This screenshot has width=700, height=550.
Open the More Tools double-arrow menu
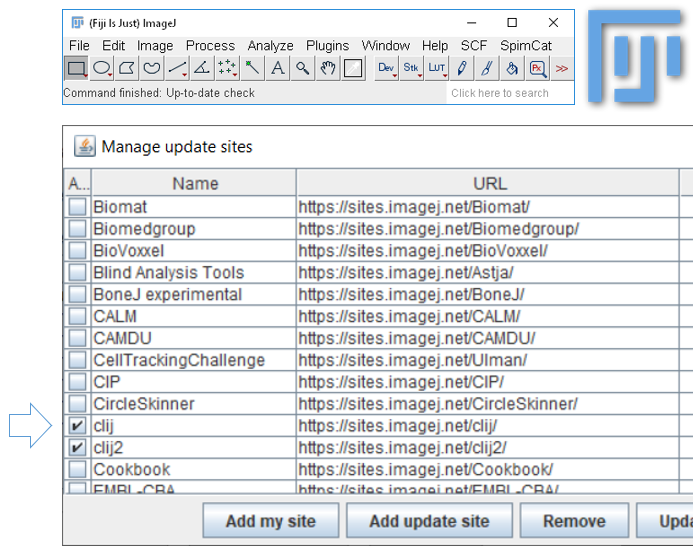[562, 68]
